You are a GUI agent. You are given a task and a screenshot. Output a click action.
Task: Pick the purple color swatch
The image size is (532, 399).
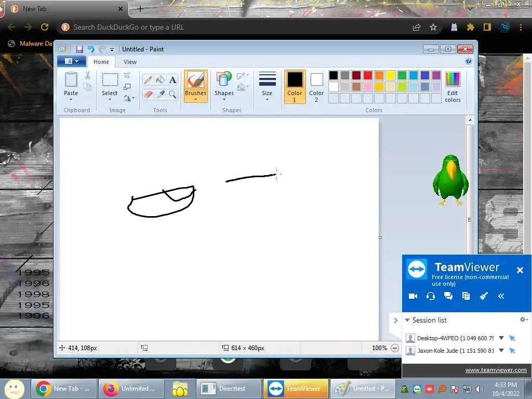tap(436, 75)
